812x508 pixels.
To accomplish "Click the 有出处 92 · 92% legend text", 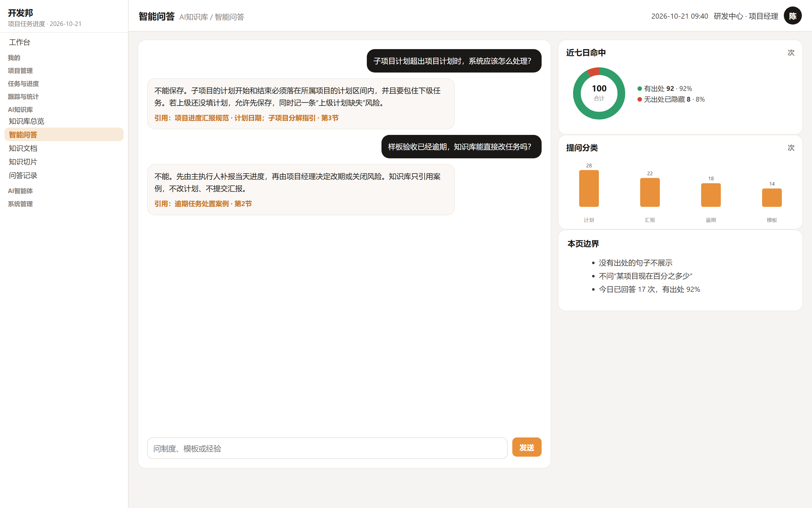I will [668, 89].
